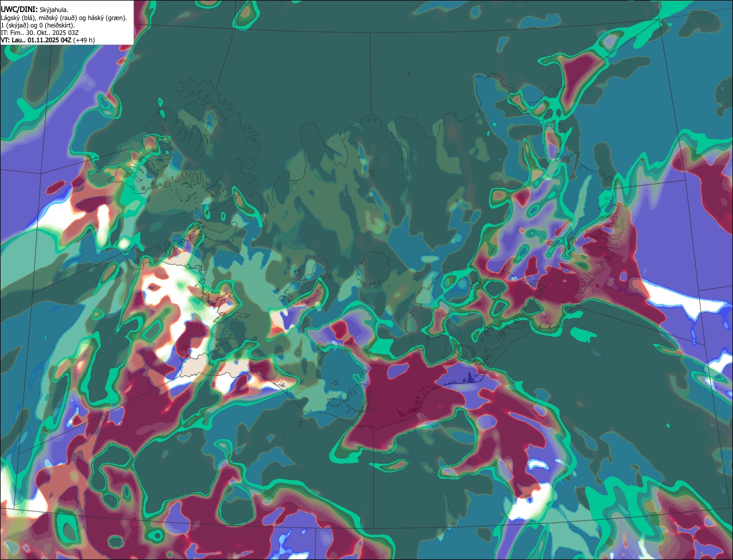Click the 'UWC/DINI: Skýjahula.' title line
Image resolution: width=733 pixels, height=560 pixels.
pyautogui.click(x=35, y=10)
